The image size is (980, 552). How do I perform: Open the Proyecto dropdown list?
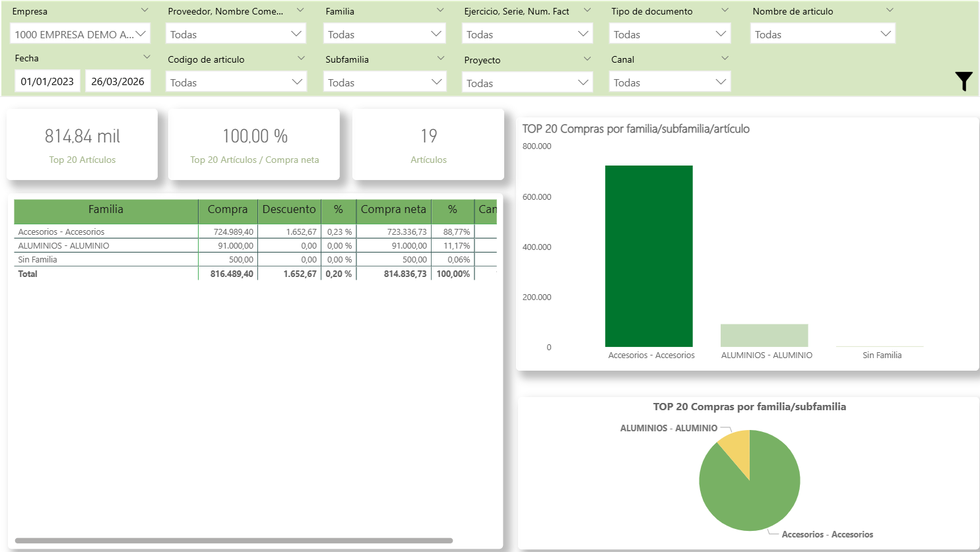click(527, 83)
